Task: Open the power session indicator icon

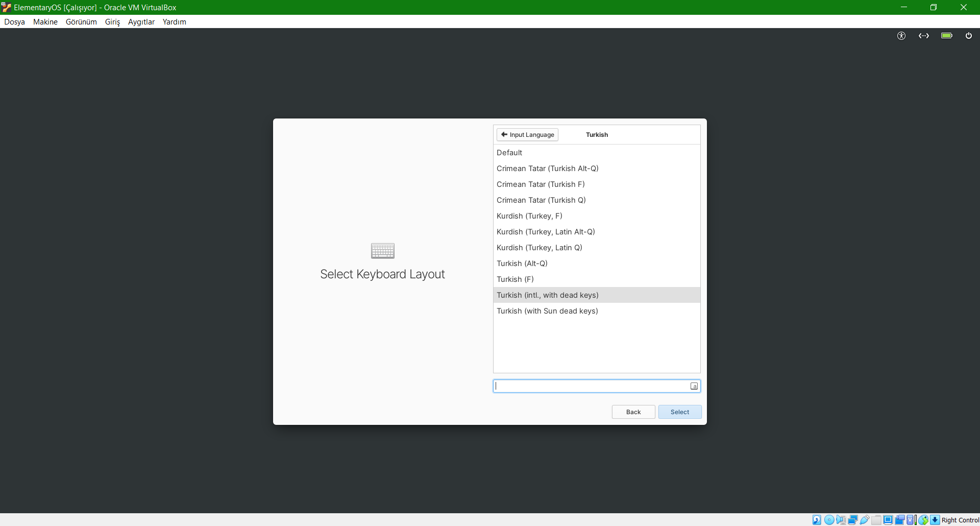Action: coord(969,36)
